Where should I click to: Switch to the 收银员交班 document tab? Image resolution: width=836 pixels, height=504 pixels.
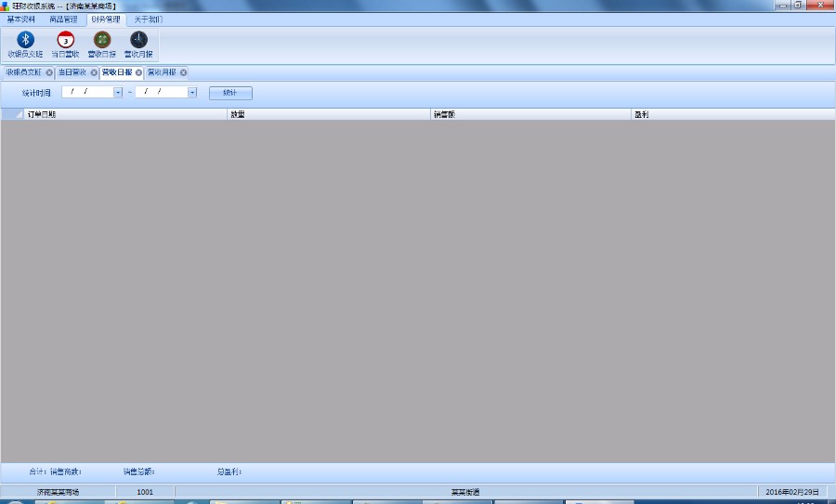[x=24, y=72]
